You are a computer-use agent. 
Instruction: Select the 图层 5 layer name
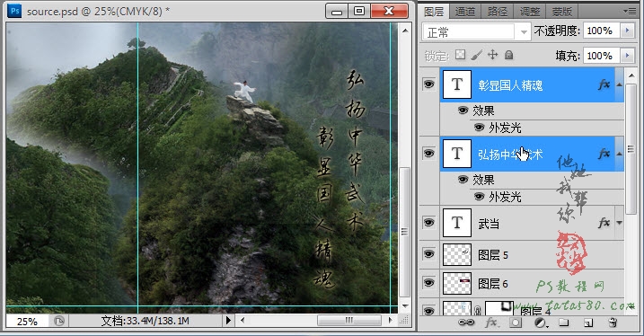click(x=493, y=255)
